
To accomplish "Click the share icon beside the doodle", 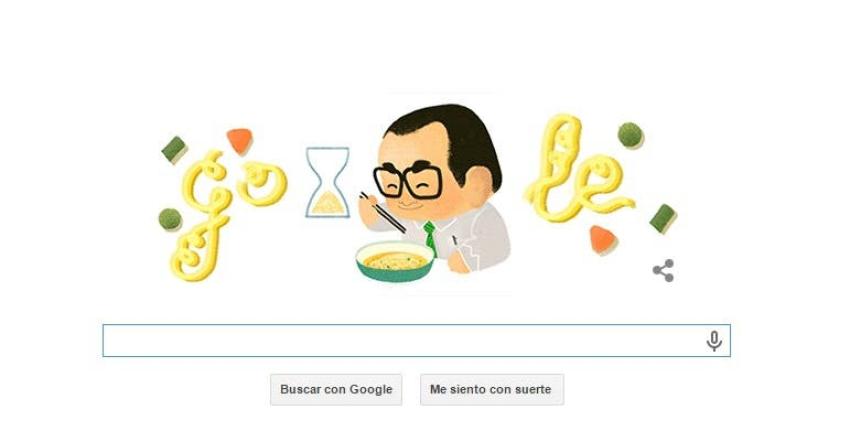I will [x=663, y=271].
